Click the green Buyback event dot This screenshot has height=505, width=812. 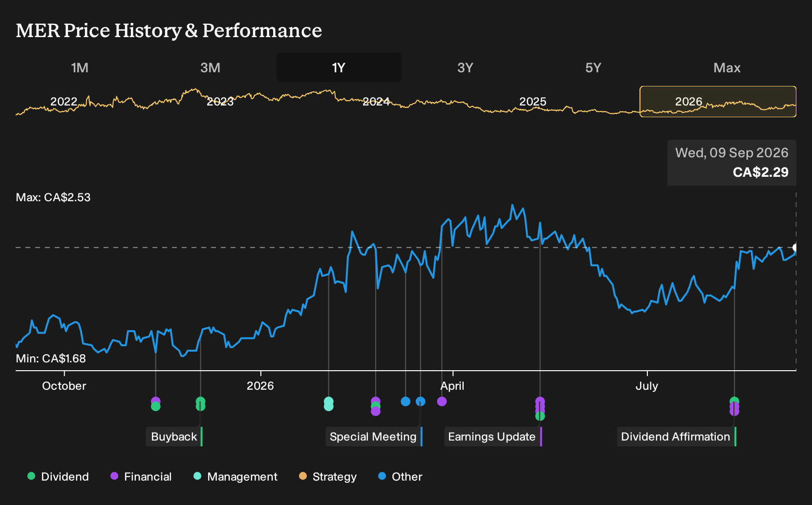[x=200, y=404]
